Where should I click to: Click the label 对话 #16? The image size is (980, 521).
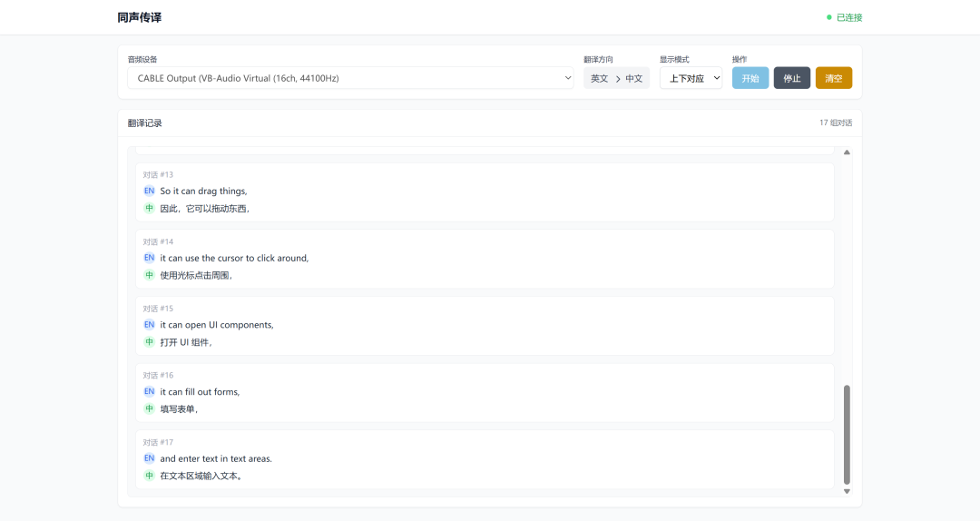coord(158,375)
